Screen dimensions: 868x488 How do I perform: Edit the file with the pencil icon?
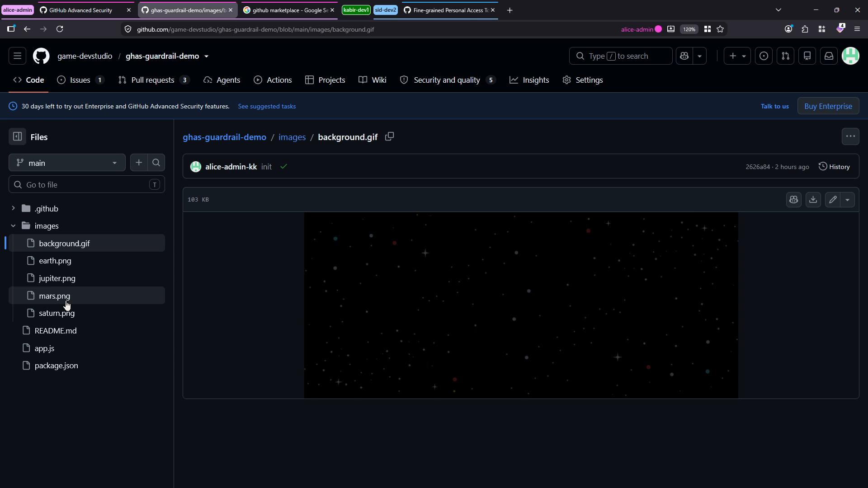click(x=833, y=200)
